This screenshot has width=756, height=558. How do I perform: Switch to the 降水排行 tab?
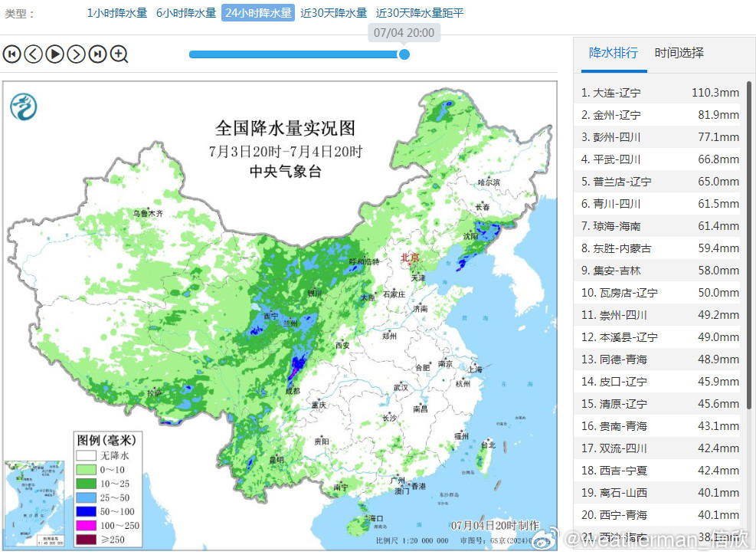click(x=614, y=53)
